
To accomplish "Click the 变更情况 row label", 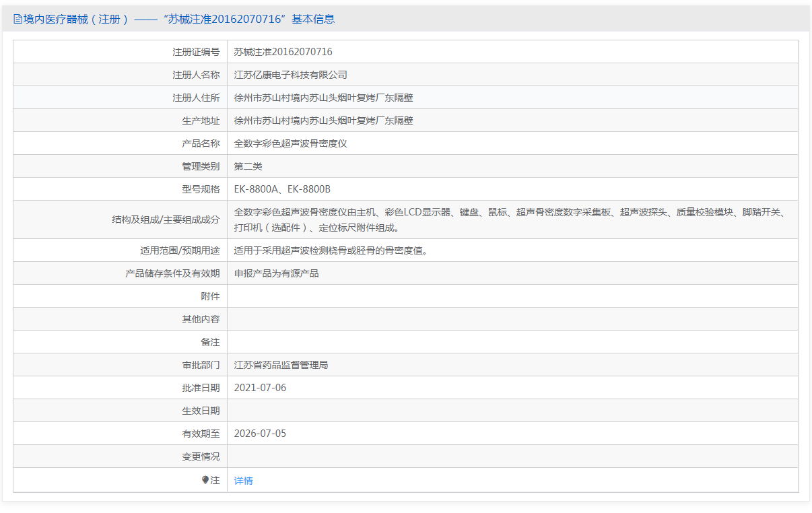I will click(201, 456).
